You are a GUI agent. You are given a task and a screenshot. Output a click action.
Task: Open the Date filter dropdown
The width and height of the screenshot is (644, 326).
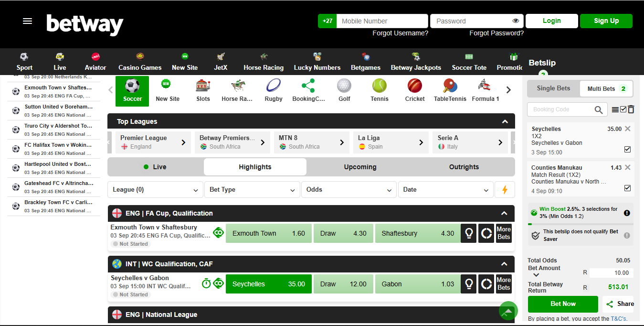[445, 189]
